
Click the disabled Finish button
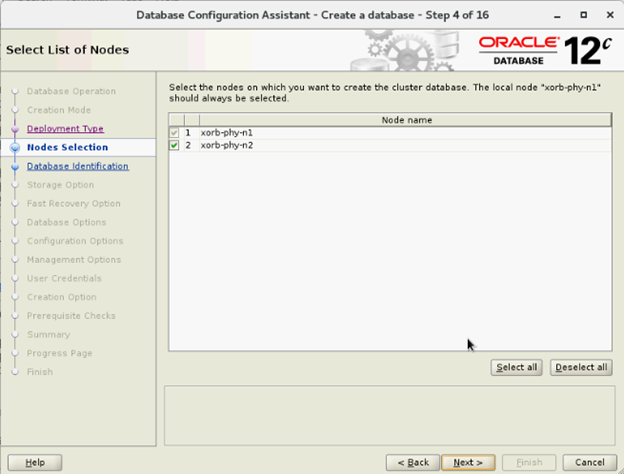(529, 462)
